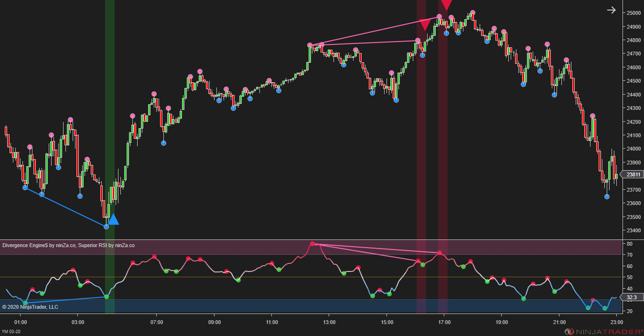
Task: Click the 23811 current price label
Action: click(x=633, y=174)
